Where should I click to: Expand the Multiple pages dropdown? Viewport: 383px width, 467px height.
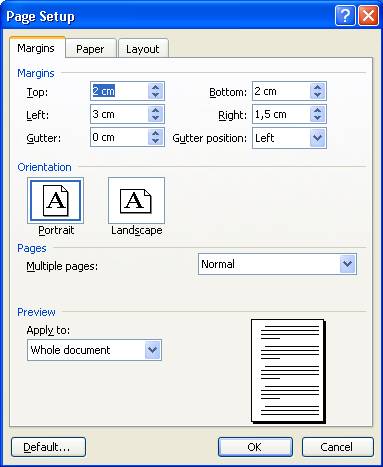tap(347, 264)
